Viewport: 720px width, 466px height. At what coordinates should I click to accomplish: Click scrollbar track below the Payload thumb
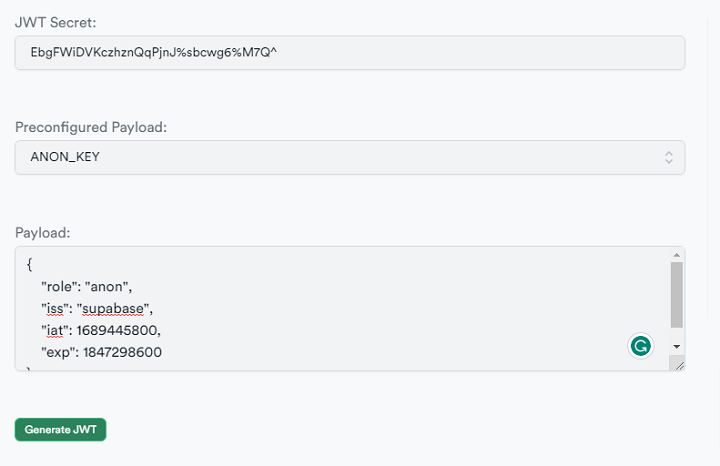pos(676,335)
